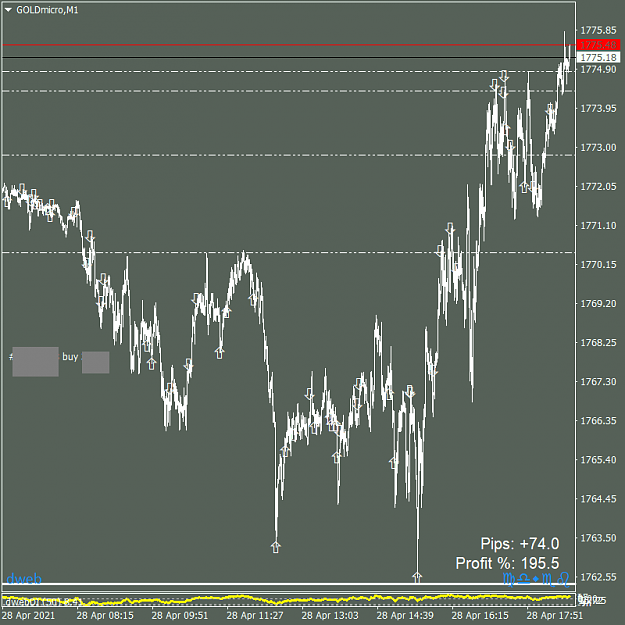Click the 28 Apr 11:27 time axis label
The image size is (625, 625).
[255, 615]
